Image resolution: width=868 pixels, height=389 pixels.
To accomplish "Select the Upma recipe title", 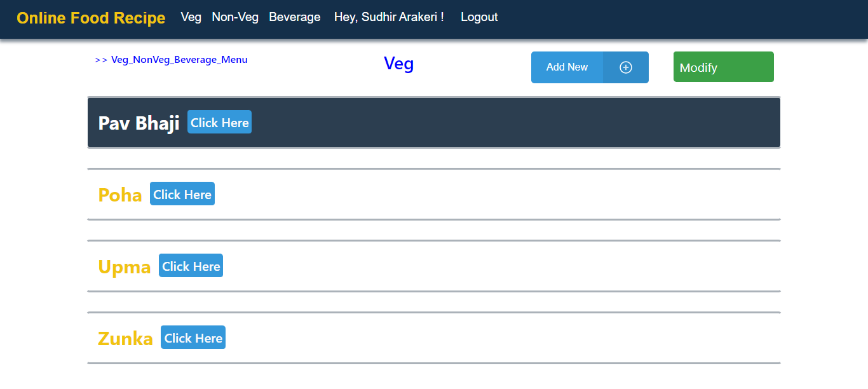I will tap(125, 266).
